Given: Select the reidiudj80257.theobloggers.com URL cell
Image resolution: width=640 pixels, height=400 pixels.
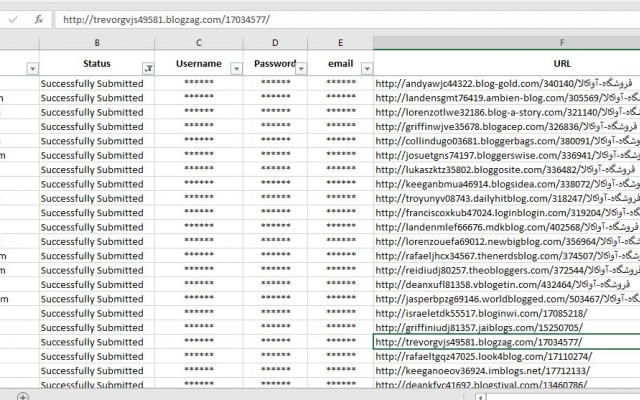Looking at the screenshot, I should [507, 270].
